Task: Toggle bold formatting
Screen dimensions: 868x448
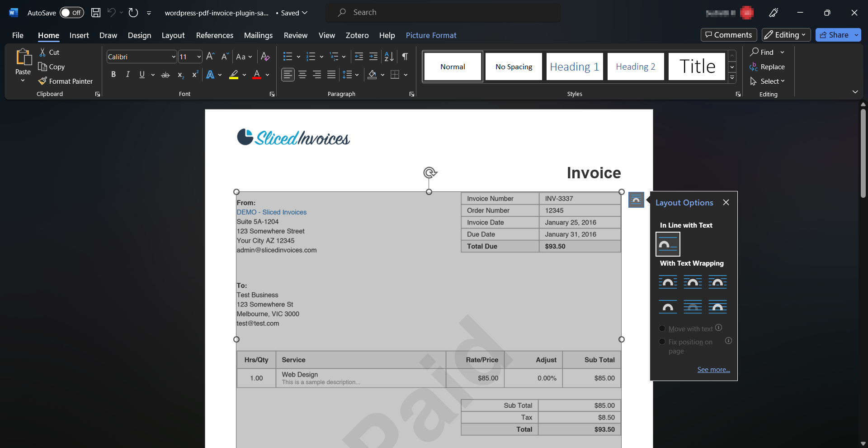Action: (x=113, y=75)
